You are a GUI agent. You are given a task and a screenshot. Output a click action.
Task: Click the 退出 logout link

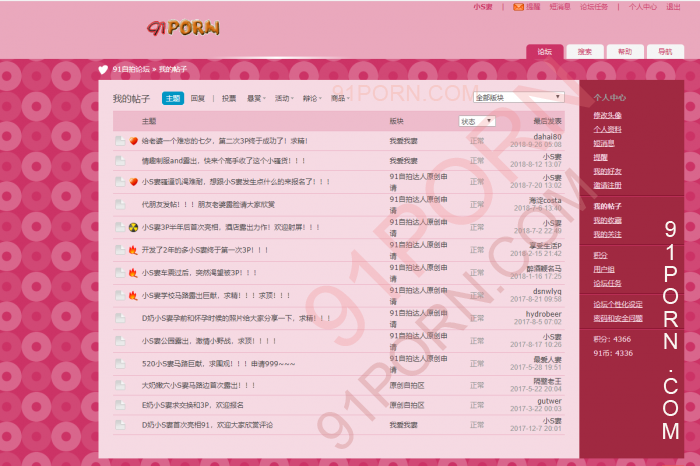click(x=677, y=6)
